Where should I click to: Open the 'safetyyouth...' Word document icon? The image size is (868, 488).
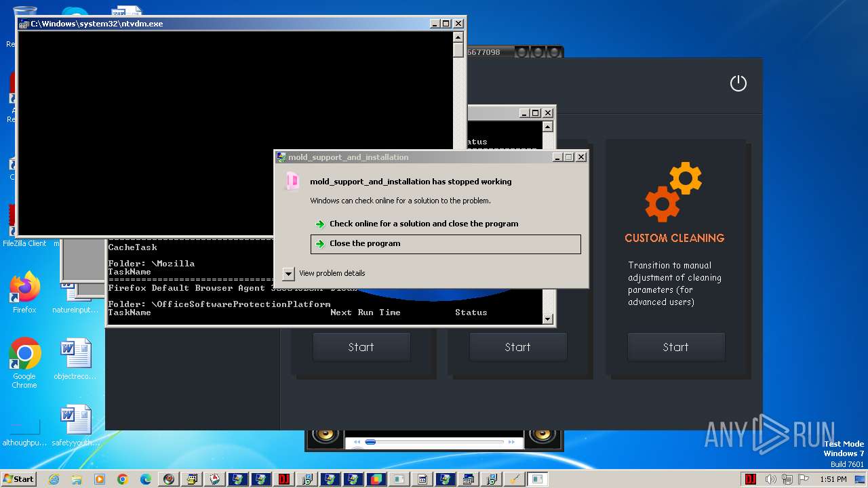(75, 426)
